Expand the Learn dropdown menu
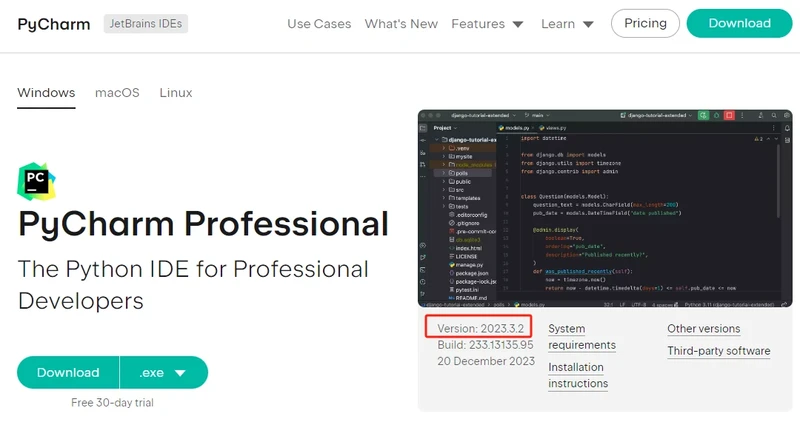The image size is (800, 442). pos(567,24)
